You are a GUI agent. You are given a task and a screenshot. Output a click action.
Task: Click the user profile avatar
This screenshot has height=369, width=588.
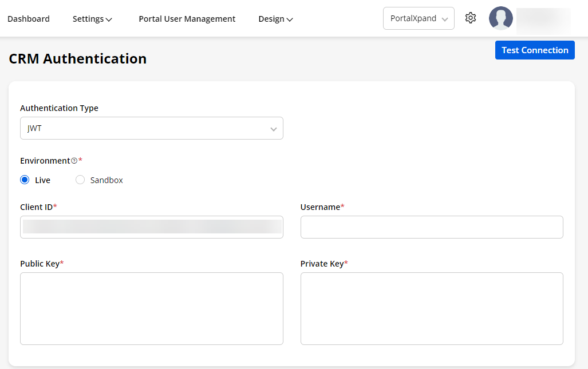click(x=500, y=18)
